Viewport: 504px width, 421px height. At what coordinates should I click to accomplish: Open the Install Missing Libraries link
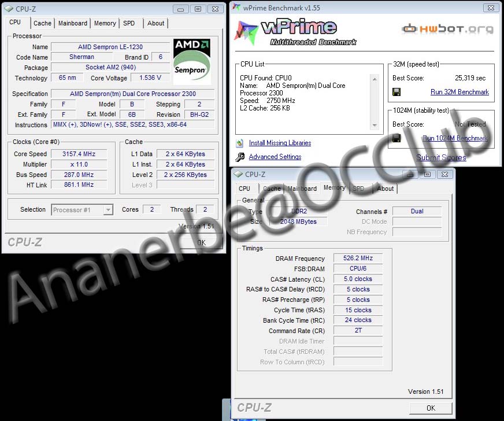280,143
